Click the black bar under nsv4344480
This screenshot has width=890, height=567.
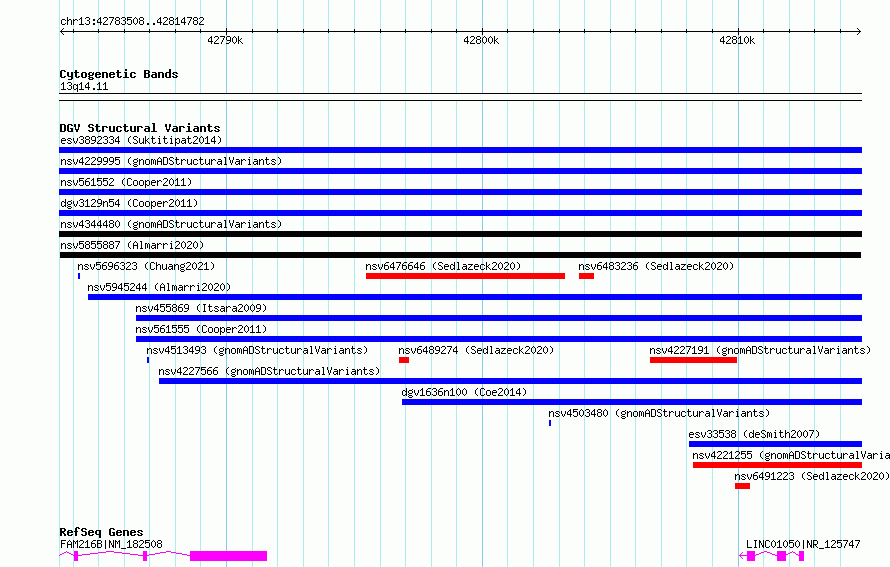pos(461,234)
